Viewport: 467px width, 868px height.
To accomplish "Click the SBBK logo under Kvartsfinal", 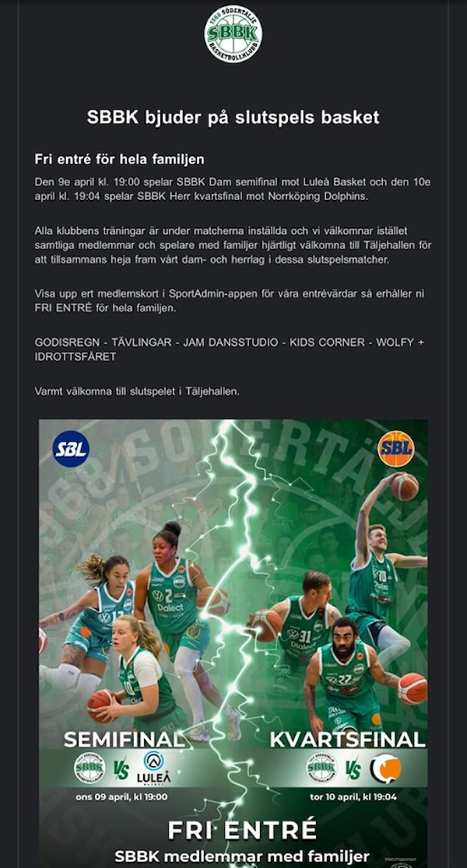I will click(x=321, y=768).
